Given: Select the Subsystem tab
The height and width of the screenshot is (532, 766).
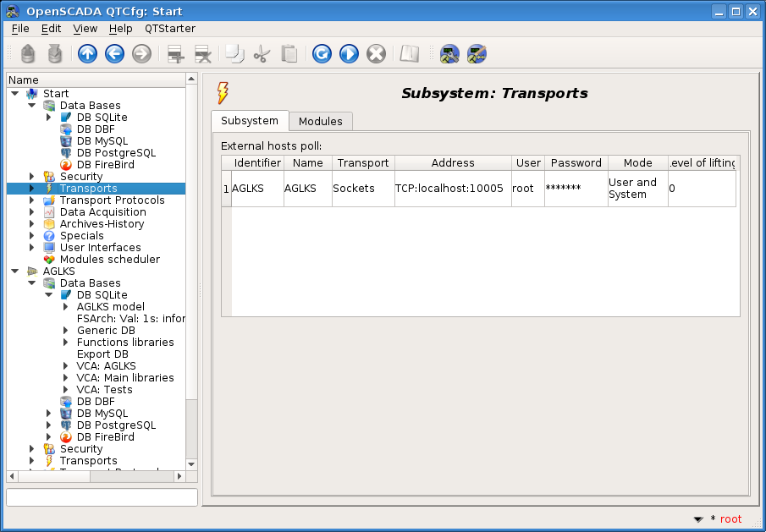Looking at the screenshot, I should pyautogui.click(x=250, y=121).
